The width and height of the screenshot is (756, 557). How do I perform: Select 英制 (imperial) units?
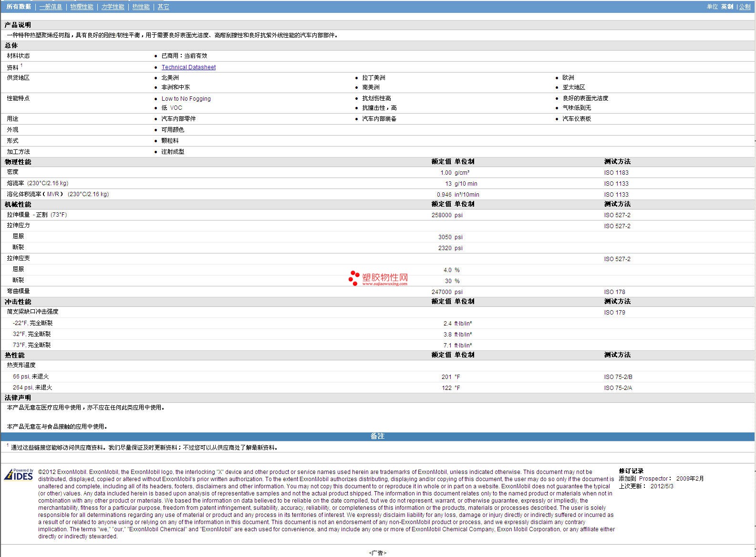727,7
